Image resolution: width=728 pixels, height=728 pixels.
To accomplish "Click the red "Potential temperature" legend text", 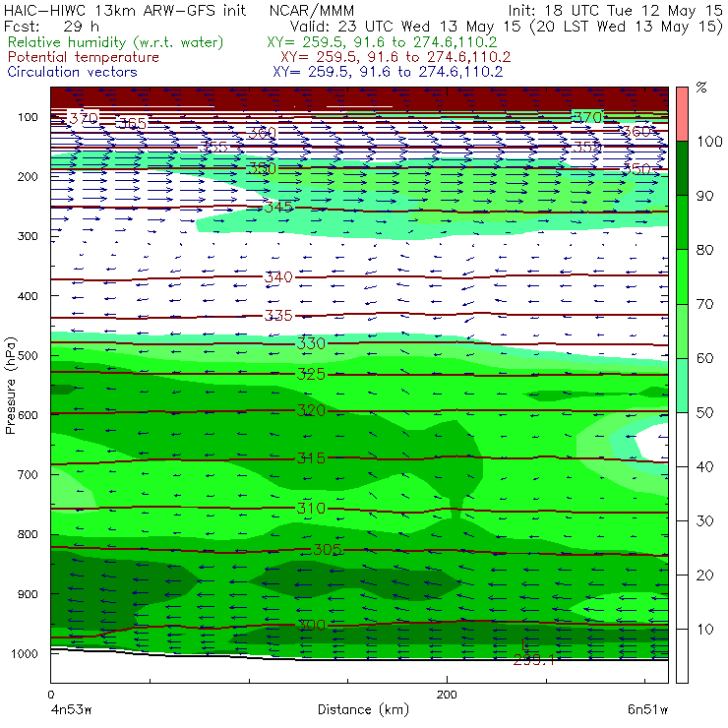I will point(84,57).
